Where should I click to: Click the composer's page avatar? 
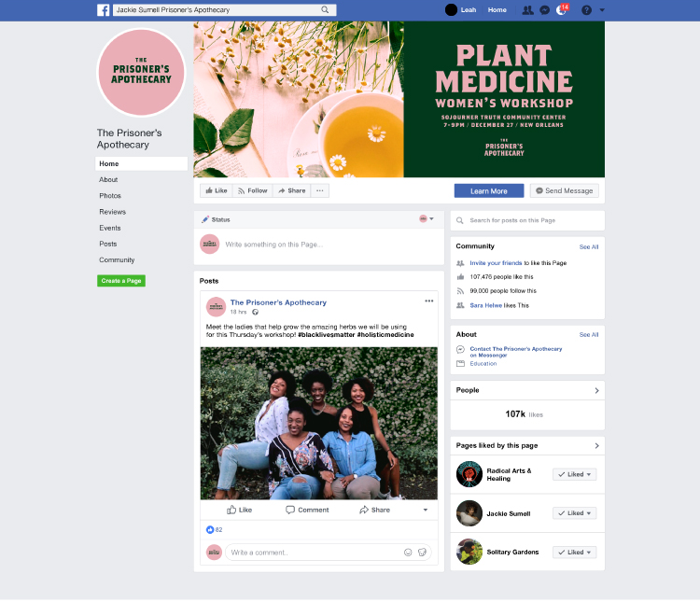pos(209,244)
